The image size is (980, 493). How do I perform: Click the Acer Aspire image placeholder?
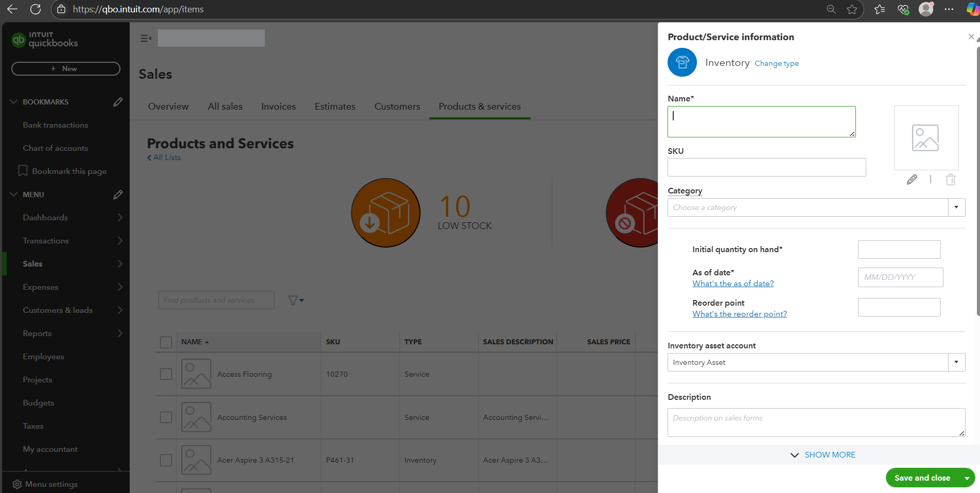pos(196,460)
